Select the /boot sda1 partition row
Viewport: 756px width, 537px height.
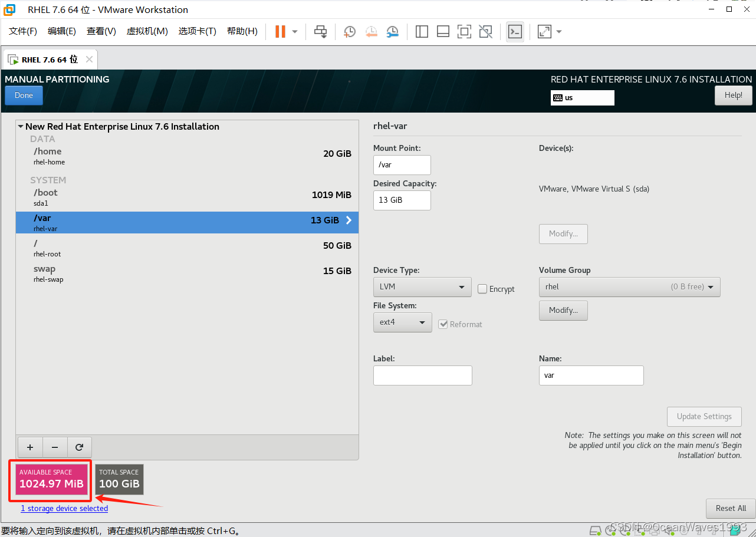187,197
